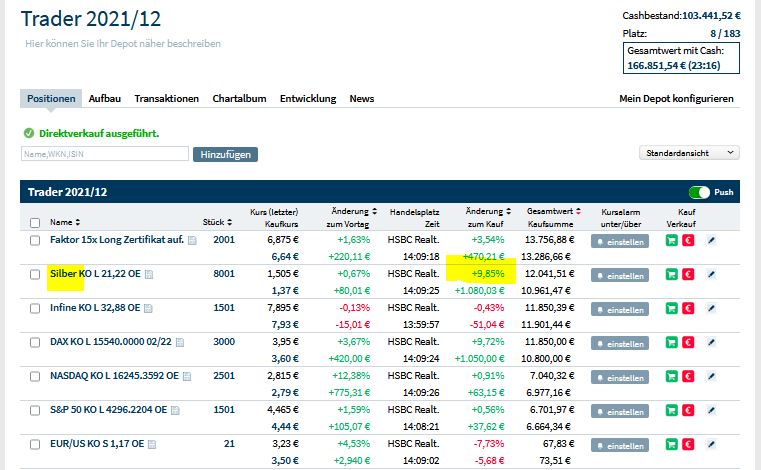761x470 pixels.
Task: Click green buy cart icon for Silber KO
Action: click(x=671, y=274)
